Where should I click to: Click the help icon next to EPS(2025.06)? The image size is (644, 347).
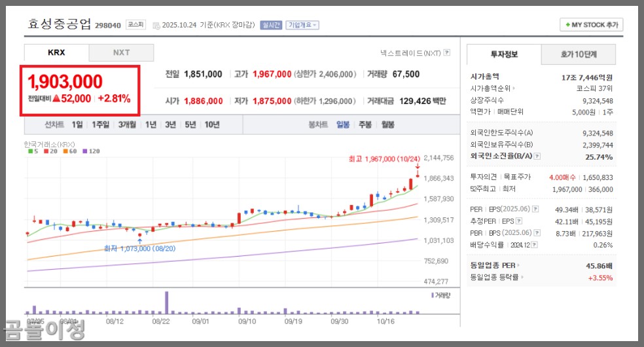535,209
